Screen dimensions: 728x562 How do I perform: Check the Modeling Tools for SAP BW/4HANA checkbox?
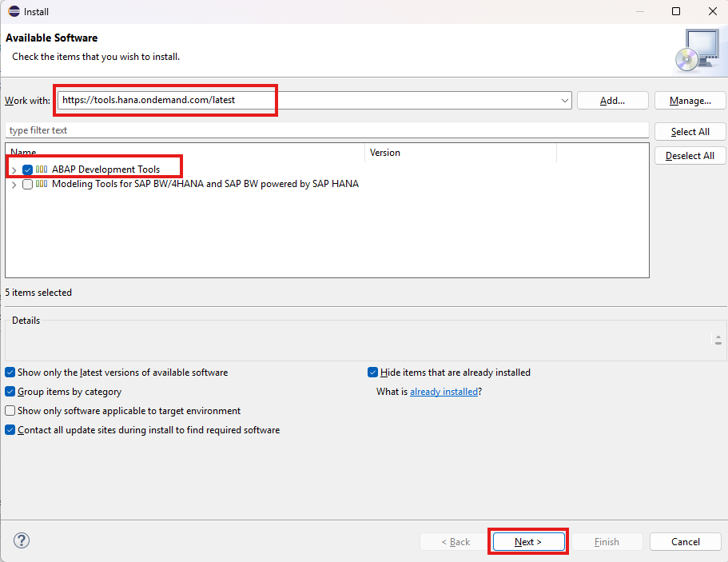pyautogui.click(x=27, y=184)
